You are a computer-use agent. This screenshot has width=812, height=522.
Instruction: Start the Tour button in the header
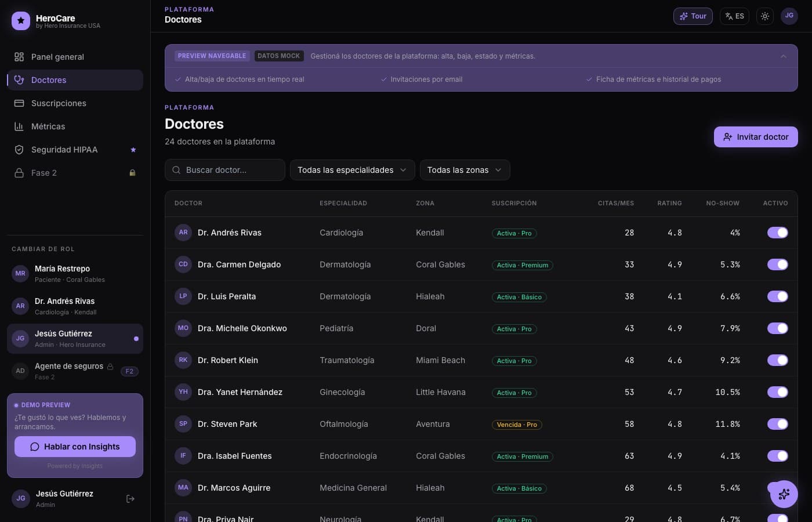693,16
